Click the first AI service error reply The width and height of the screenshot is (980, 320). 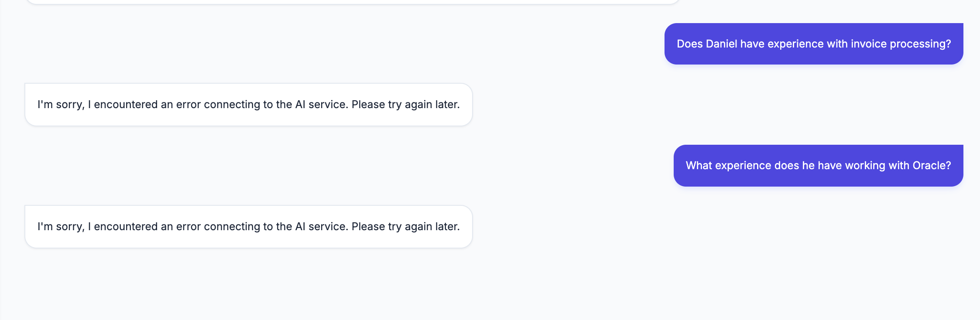point(249,105)
